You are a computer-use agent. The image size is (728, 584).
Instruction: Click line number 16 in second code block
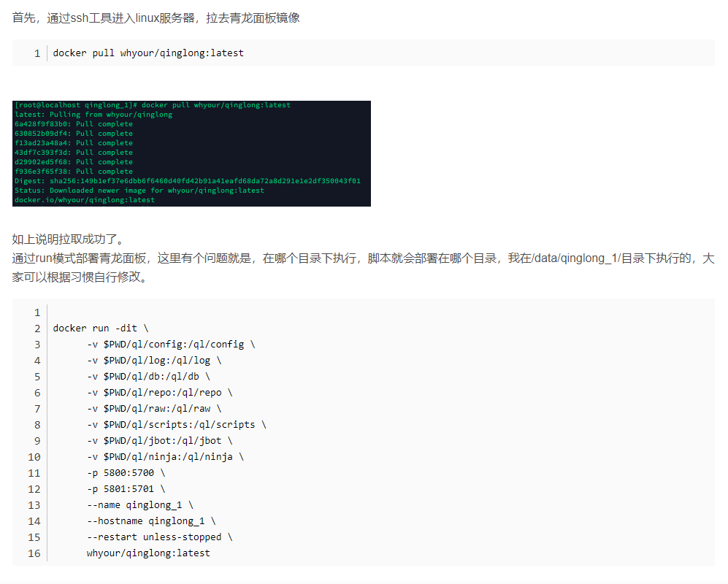34,553
